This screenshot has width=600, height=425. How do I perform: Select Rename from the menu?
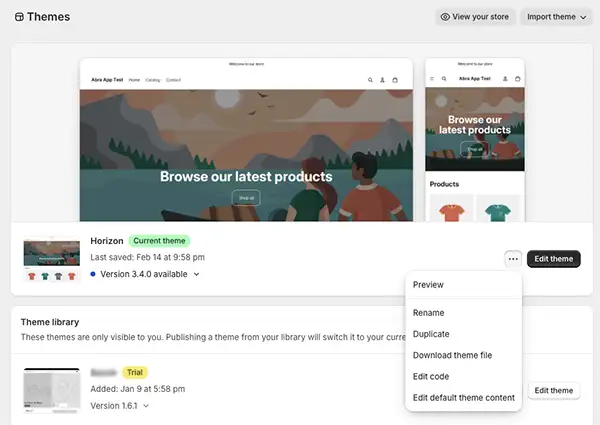(x=428, y=313)
